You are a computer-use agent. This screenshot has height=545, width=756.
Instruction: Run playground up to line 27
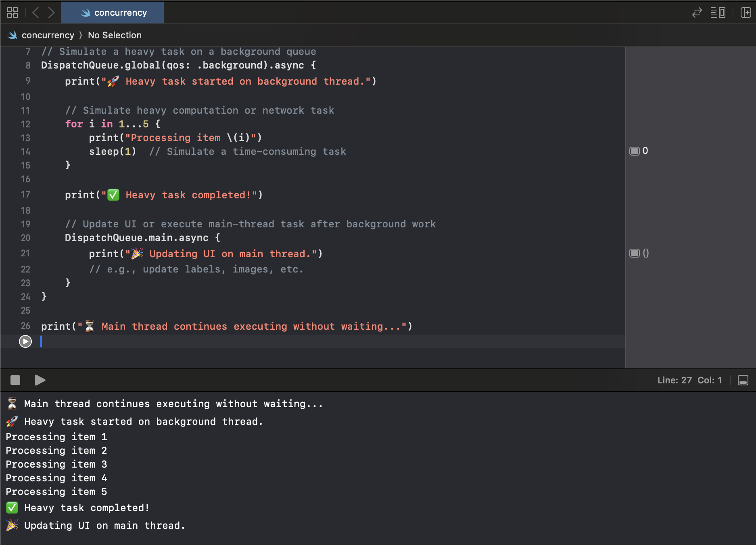tap(25, 341)
